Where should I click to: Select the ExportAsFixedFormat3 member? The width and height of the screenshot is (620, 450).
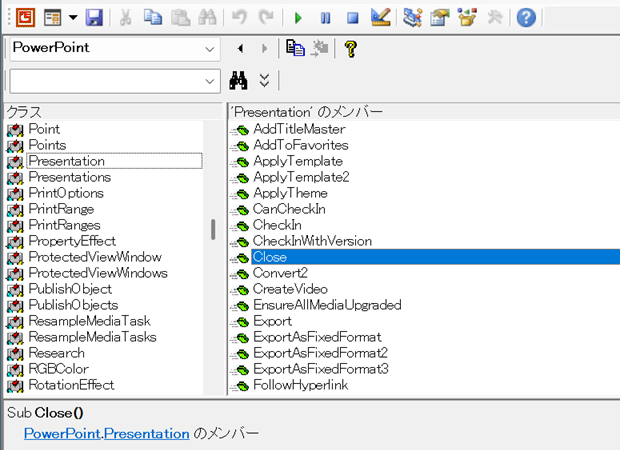(321, 369)
